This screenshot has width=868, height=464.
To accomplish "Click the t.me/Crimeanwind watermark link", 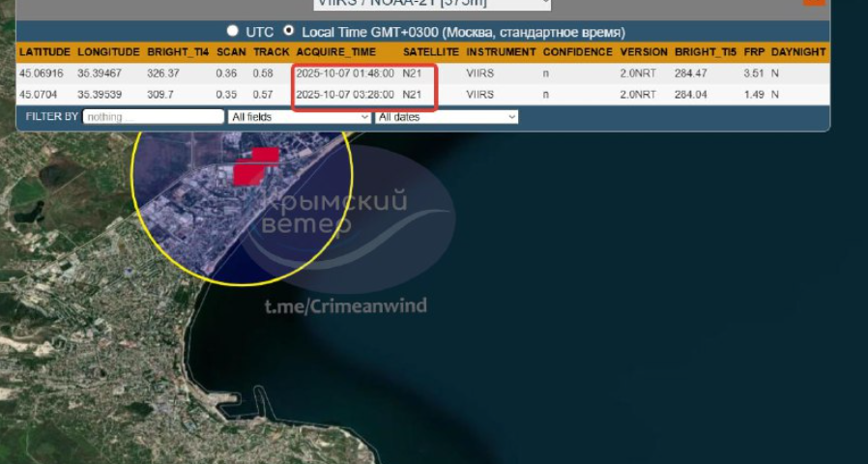I will click(346, 306).
